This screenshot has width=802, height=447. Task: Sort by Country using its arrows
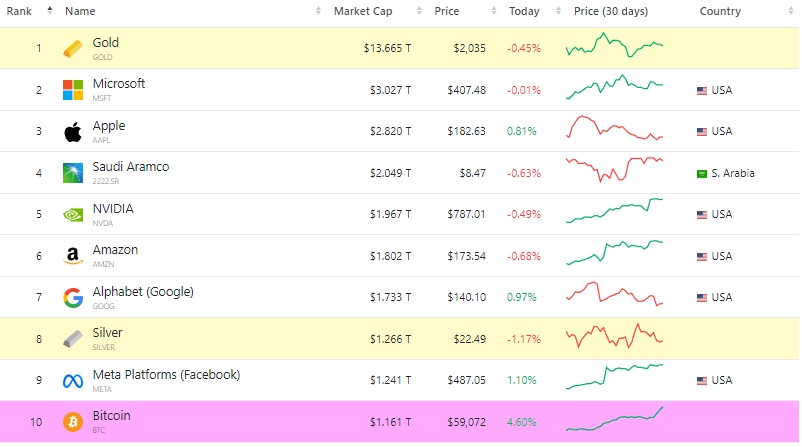click(x=791, y=11)
